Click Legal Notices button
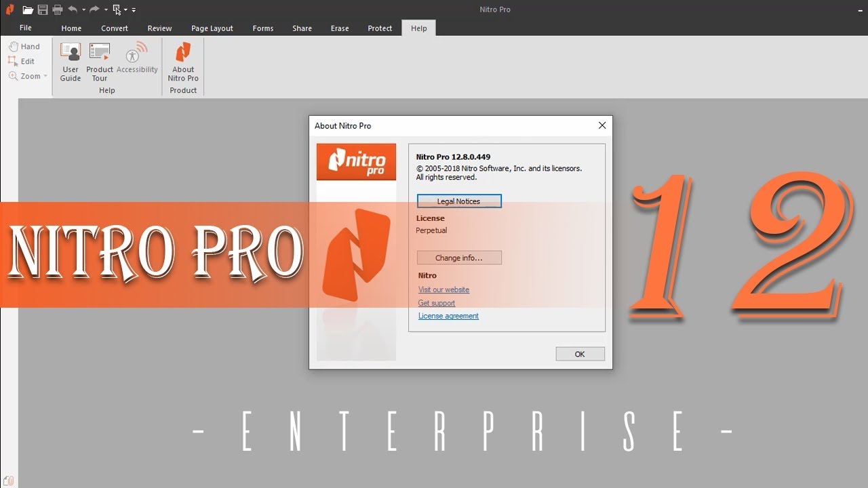The width and height of the screenshot is (868, 488). [x=459, y=201]
